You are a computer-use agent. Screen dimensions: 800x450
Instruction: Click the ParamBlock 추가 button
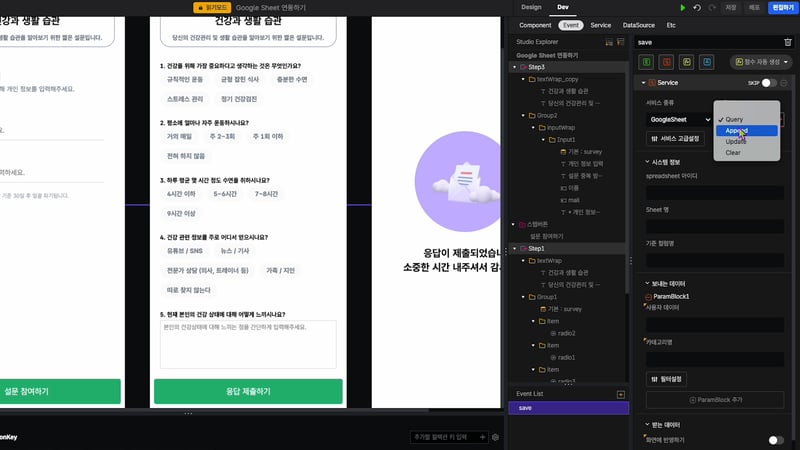(x=715, y=400)
